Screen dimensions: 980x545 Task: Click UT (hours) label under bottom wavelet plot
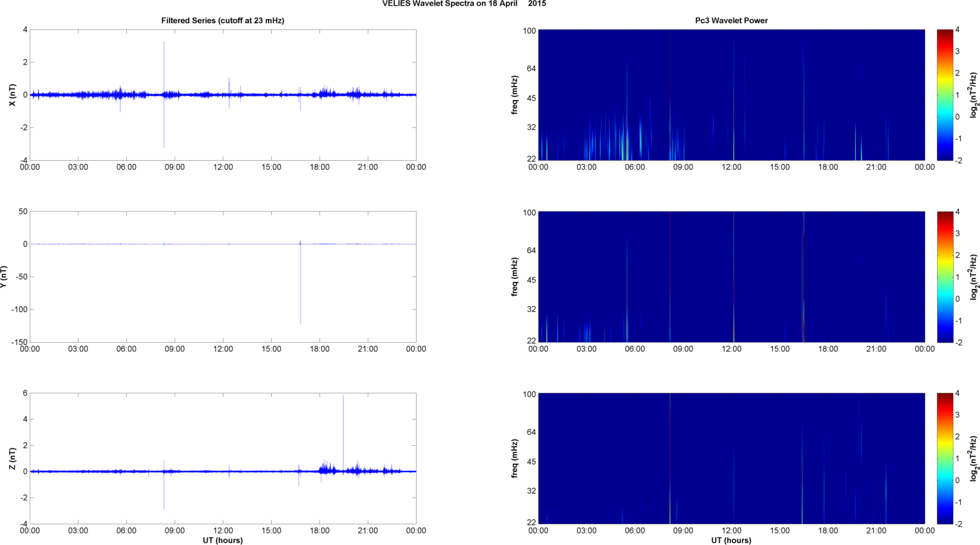[731, 540]
